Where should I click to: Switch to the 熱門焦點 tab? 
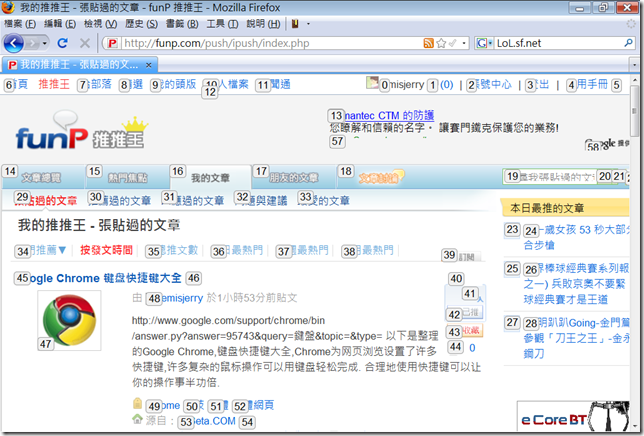coord(127,178)
